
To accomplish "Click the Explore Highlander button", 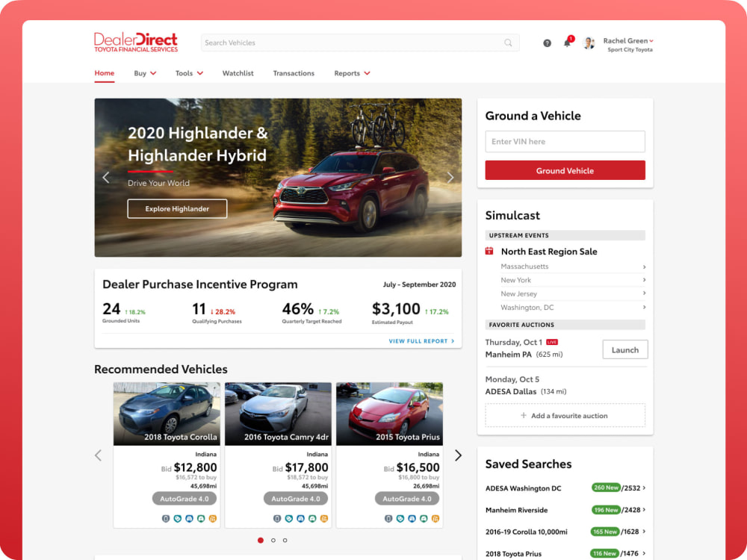I will [177, 209].
